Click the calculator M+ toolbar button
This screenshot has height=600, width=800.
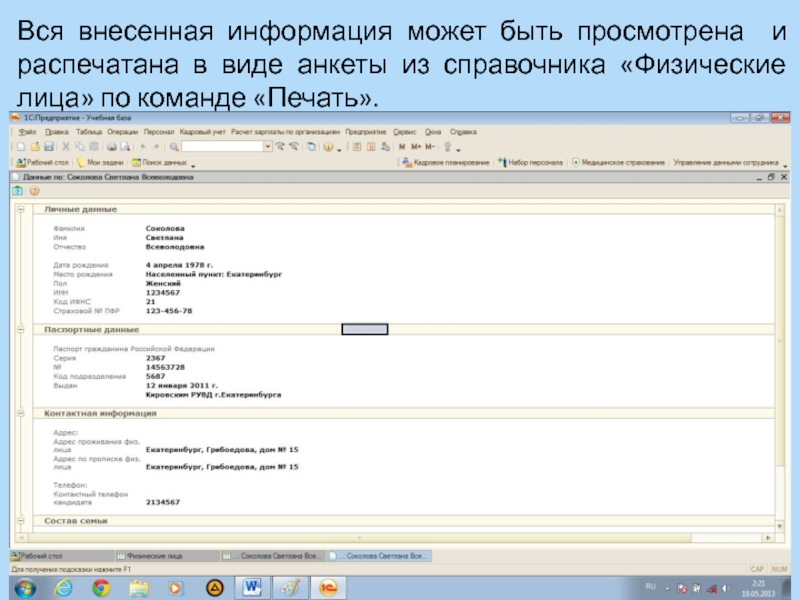(x=415, y=146)
